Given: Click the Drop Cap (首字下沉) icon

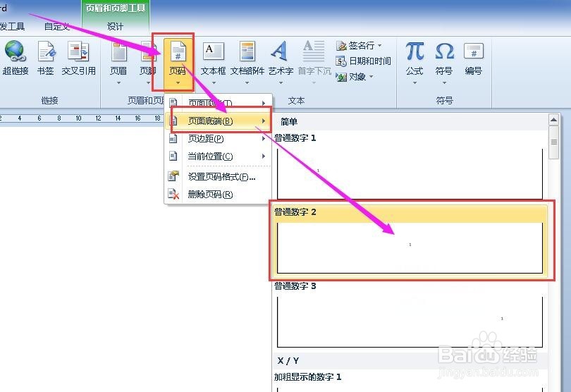Looking at the screenshot, I should point(314,51).
